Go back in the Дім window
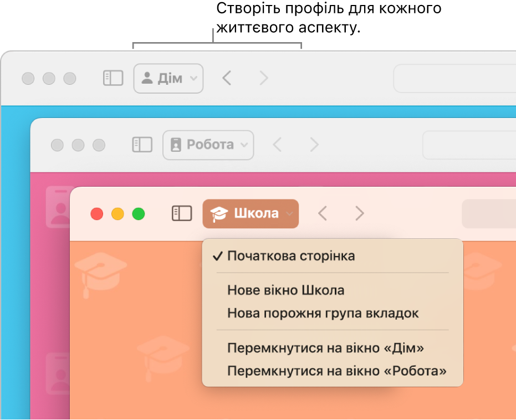The height and width of the screenshot is (420, 516). (227, 78)
